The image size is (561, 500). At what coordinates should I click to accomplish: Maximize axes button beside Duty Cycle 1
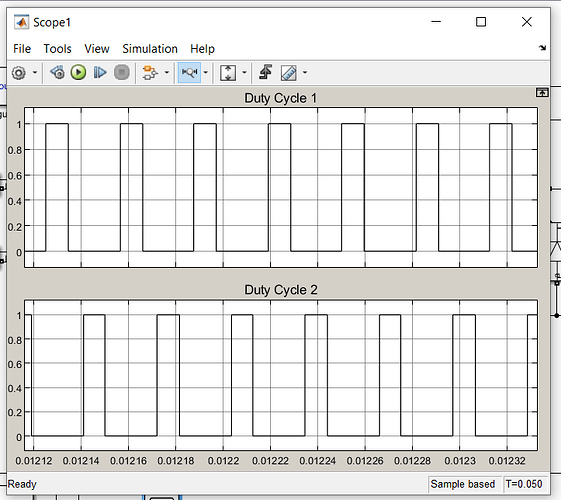click(x=542, y=93)
